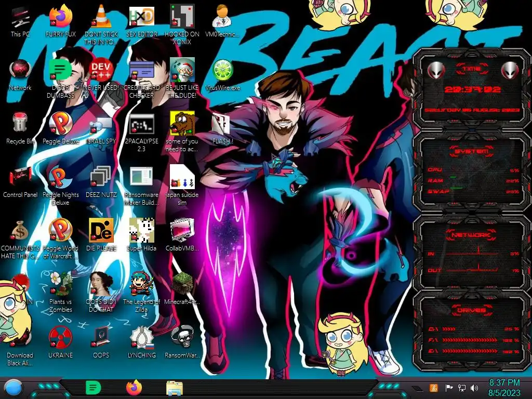Select the D FOR DUMBASS green icon
The width and height of the screenshot is (532, 399).
point(61,70)
